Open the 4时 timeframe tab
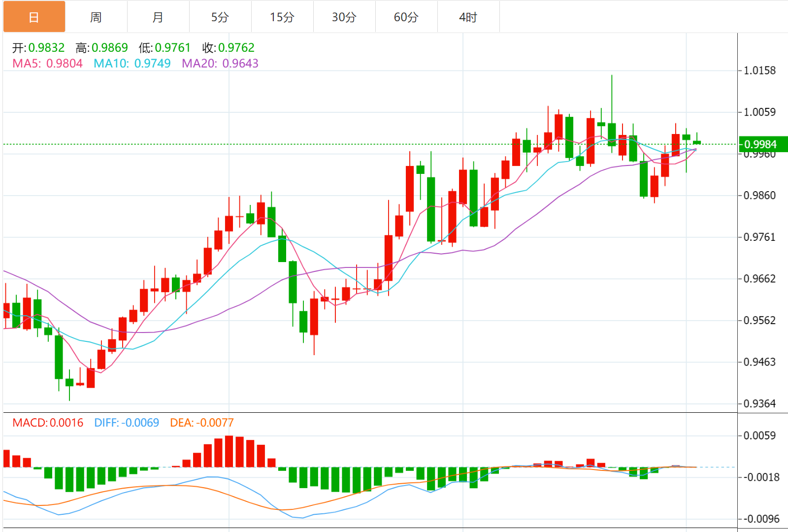Image resolution: width=788 pixels, height=532 pixels. click(x=468, y=17)
